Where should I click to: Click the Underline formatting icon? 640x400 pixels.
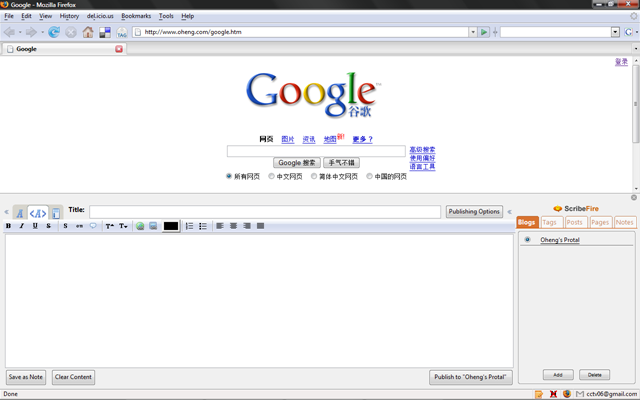click(x=35, y=226)
